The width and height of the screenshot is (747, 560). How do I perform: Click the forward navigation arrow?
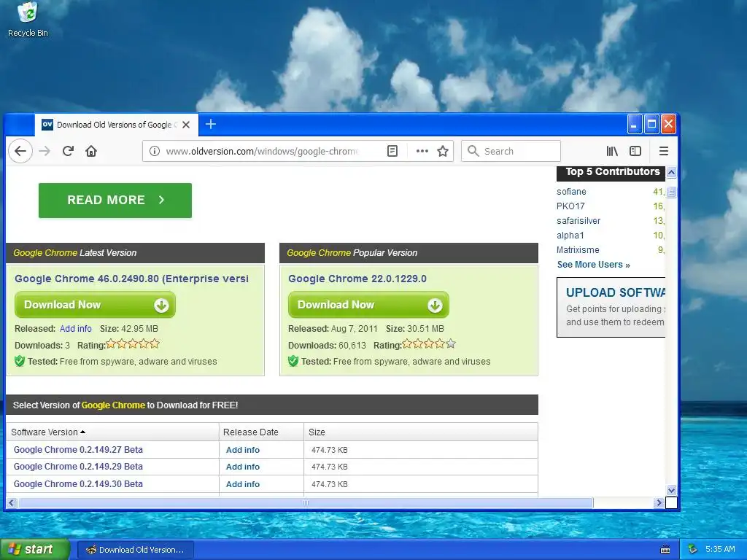(x=44, y=151)
